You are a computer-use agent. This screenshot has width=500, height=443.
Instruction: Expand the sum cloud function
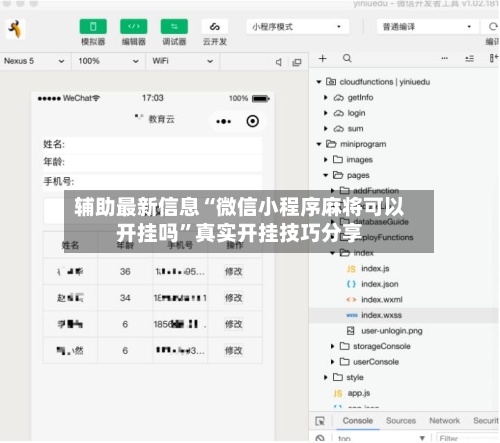[x=326, y=129]
